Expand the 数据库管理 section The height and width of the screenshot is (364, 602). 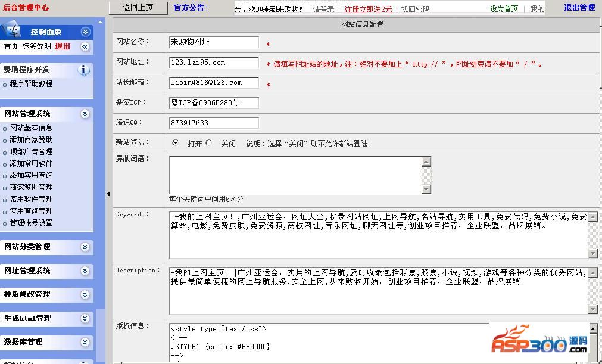[x=85, y=342]
